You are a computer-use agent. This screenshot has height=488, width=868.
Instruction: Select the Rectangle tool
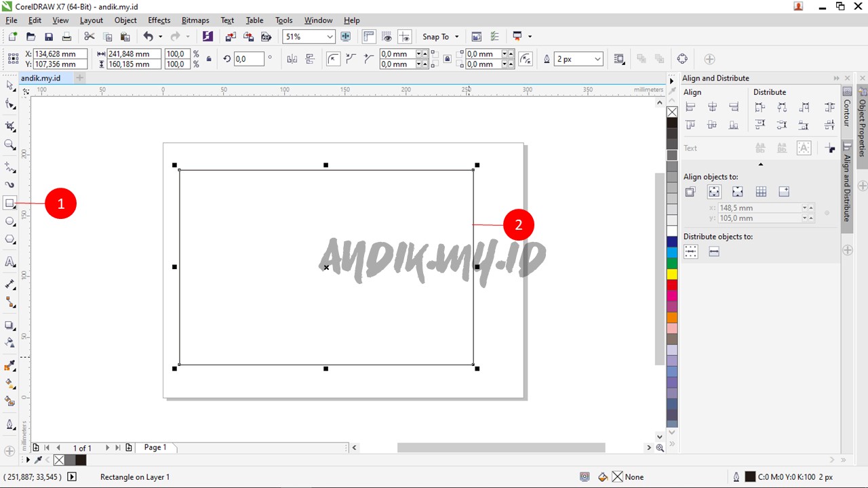point(9,203)
